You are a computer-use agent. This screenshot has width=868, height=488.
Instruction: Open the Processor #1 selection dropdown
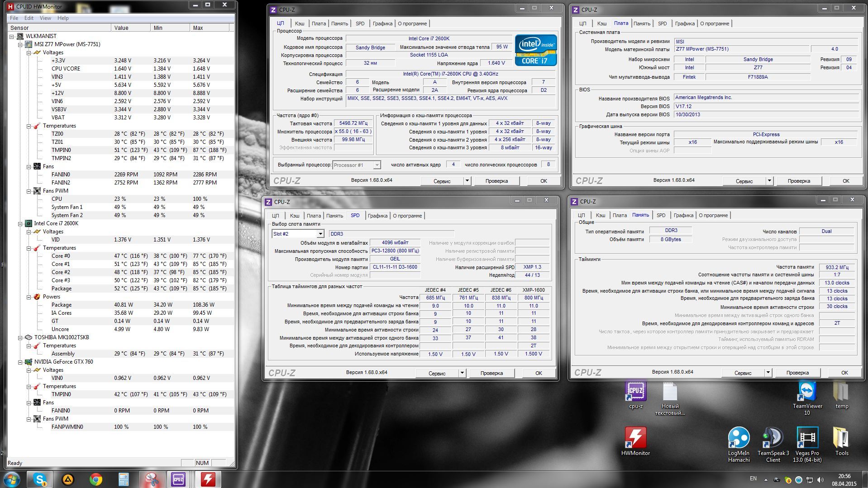click(x=377, y=165)
